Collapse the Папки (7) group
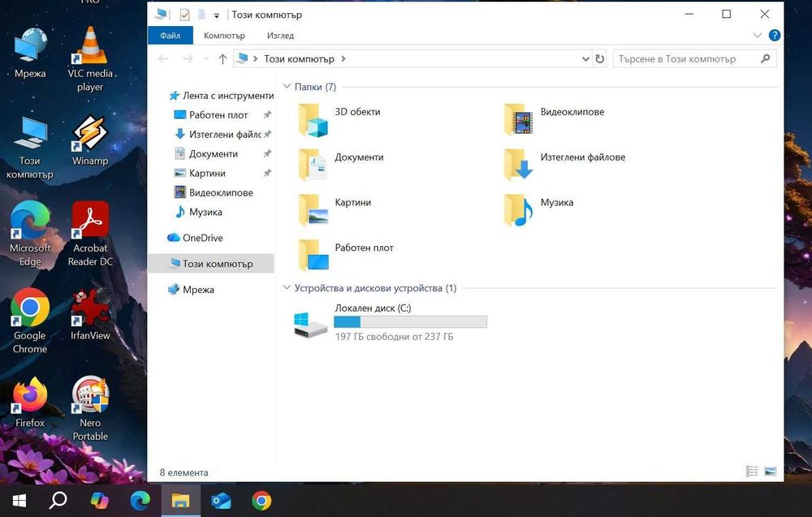 [287, 86]
